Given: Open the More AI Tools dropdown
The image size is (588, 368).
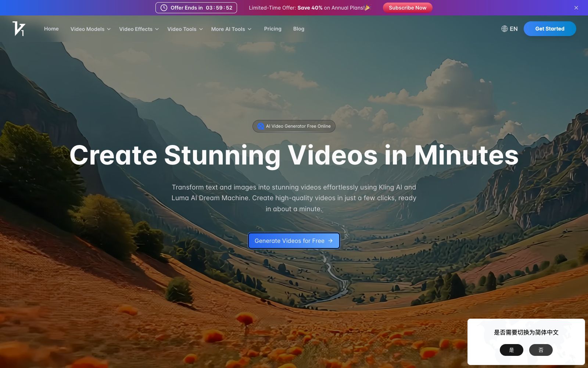Looking at the screenshot, I should 231,29.
